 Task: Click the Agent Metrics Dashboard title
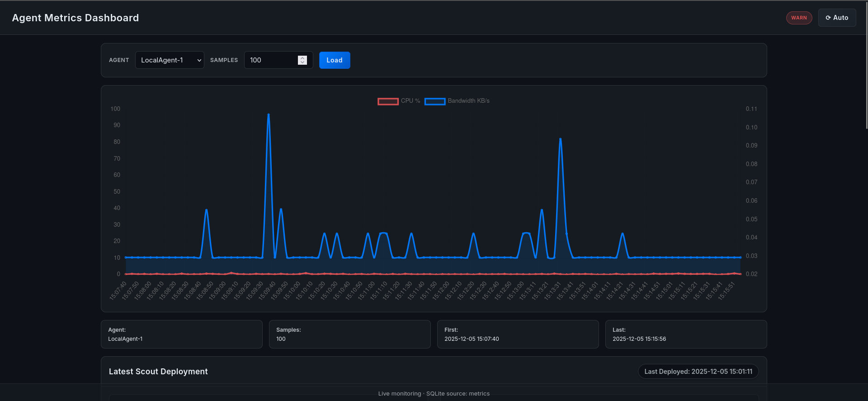pos(75,18)
